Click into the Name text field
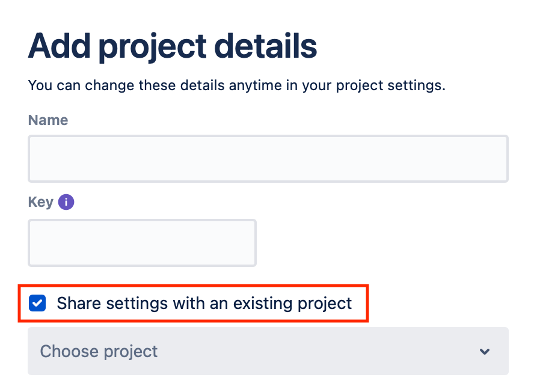Image resolution: width=534 pixels, height=392 pixels. 268,159
